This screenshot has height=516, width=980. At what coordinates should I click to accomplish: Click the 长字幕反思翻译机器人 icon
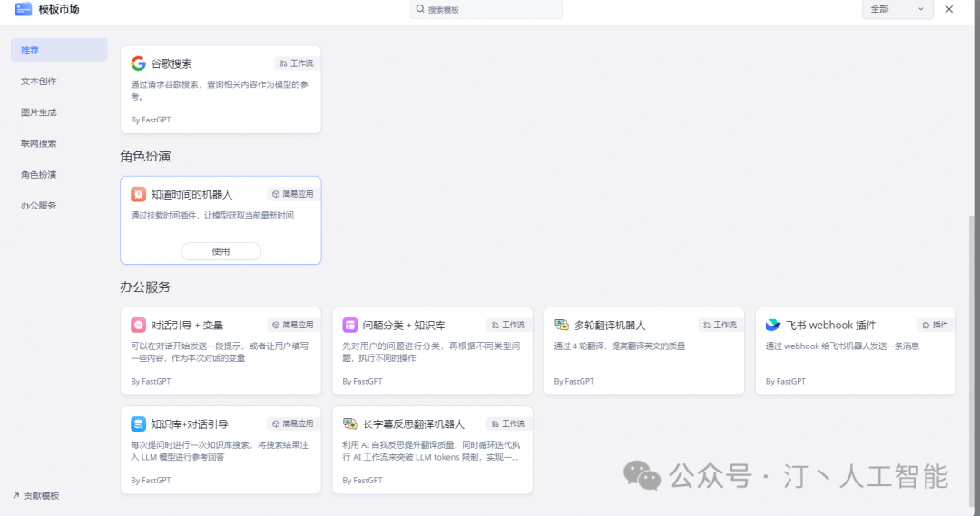point(350,424)
